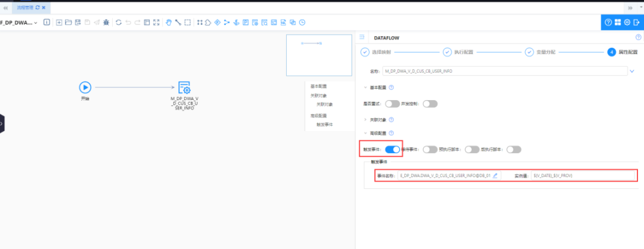644x249 pixels.
Task: Jump to 基本配置 in the anchor list
Action: (318, 86)
